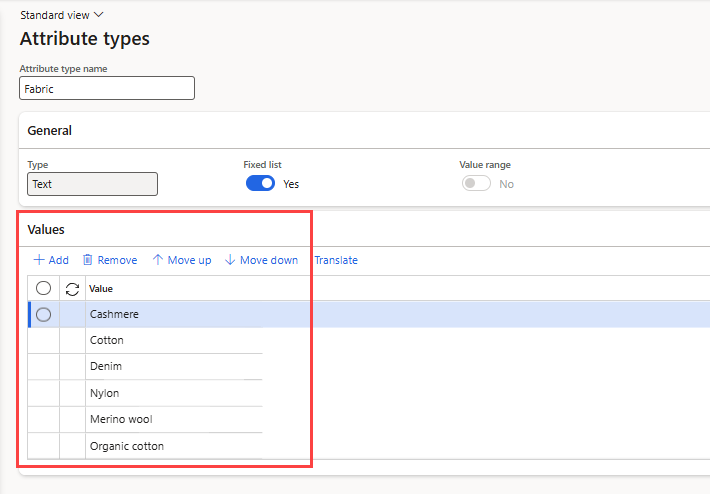Open the Standard view dropdown

pyautogui.click(x=62, y=15)
